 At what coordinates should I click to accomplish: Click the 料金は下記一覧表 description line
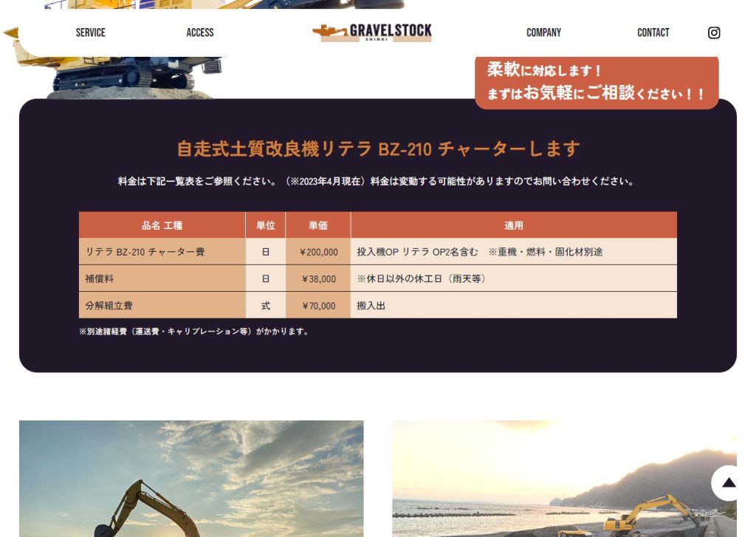pos(376,182)
